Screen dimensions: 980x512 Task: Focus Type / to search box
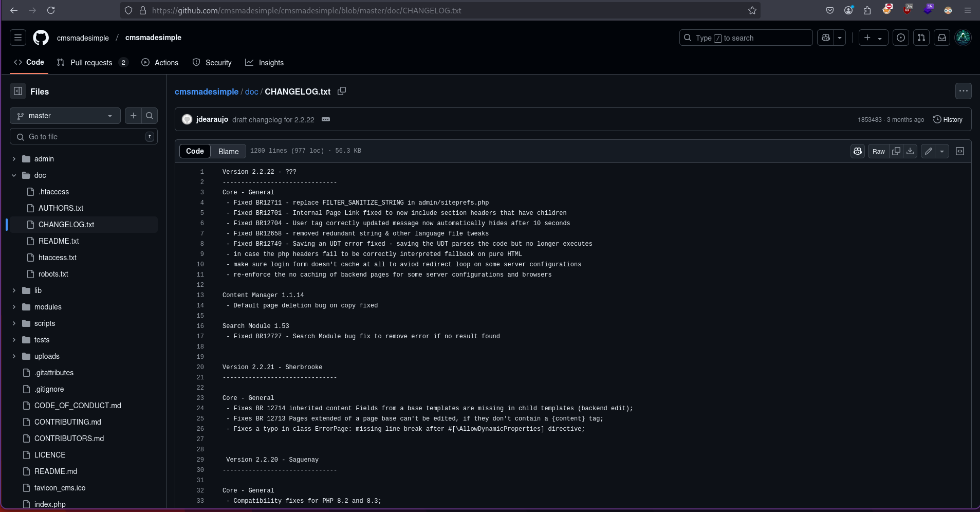[x=746, y=38]
